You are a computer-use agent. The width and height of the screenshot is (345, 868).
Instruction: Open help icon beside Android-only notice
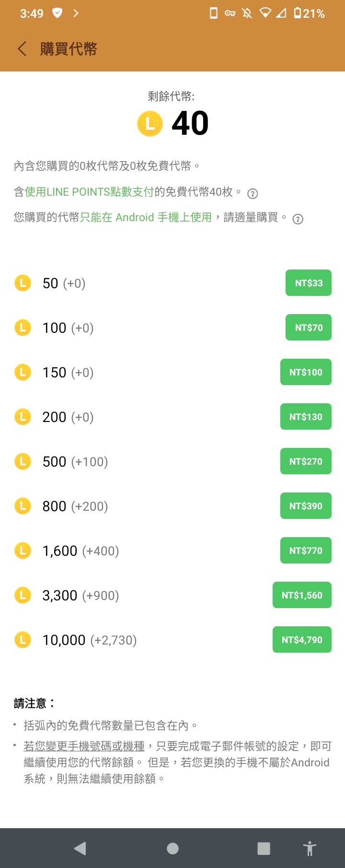tap(298, 219)
